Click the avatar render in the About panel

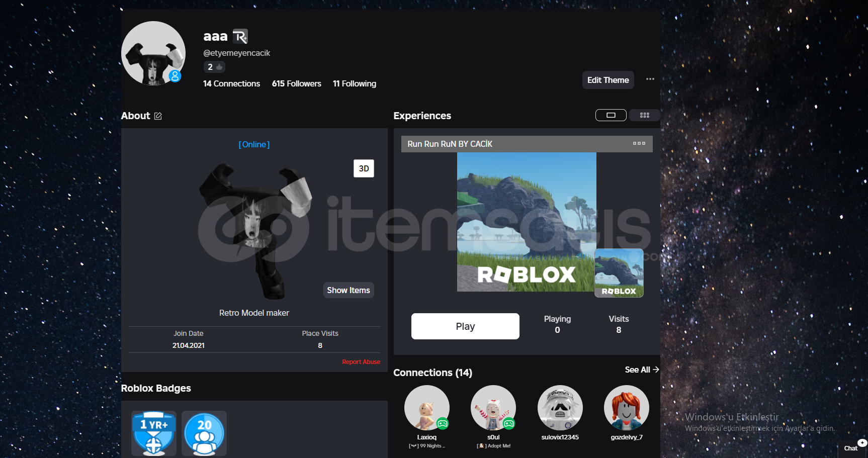point(254,230)
